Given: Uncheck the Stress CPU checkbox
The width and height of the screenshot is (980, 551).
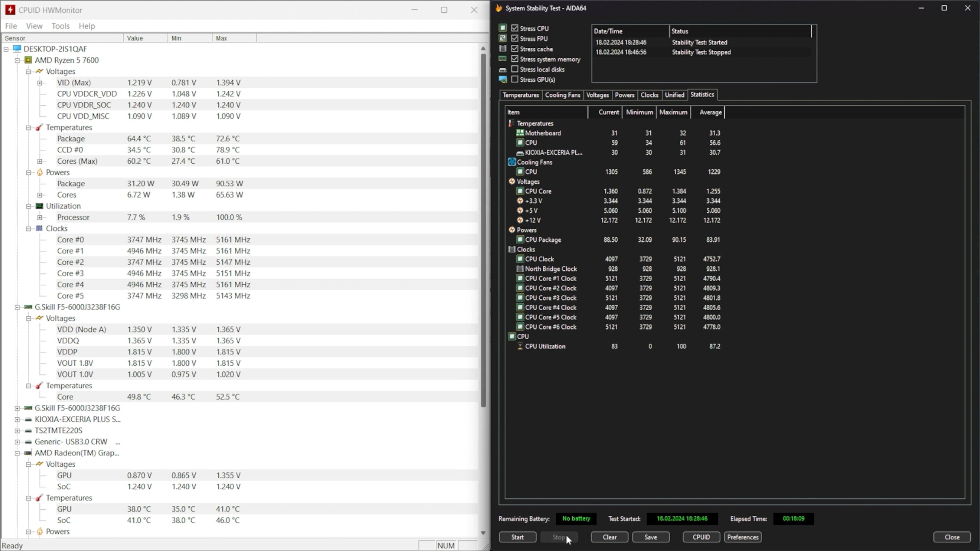Looking at the screenshot, I should pyautogui.click(x=515, y=28).
